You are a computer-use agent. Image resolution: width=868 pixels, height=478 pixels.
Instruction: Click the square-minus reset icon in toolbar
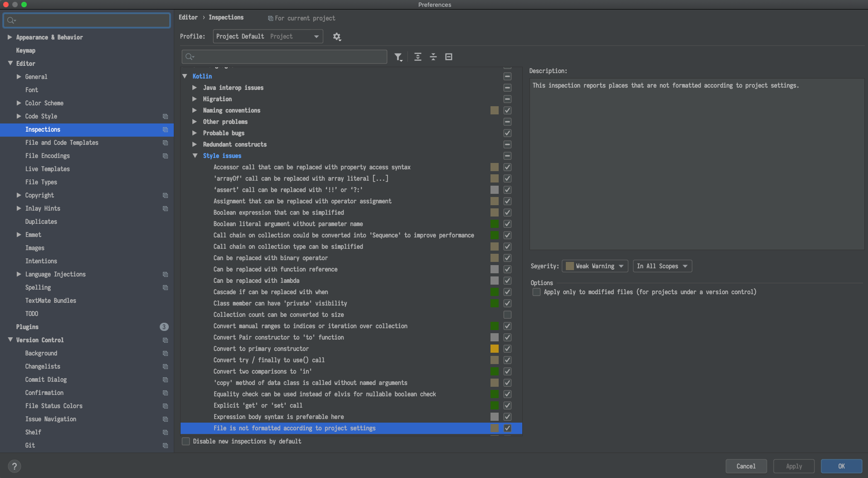click(x=448, y=57)
